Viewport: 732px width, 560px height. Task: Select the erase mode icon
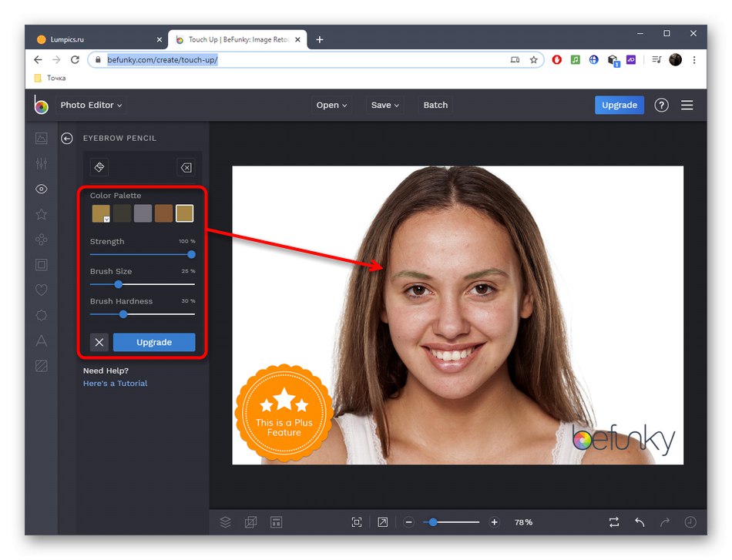186,167
